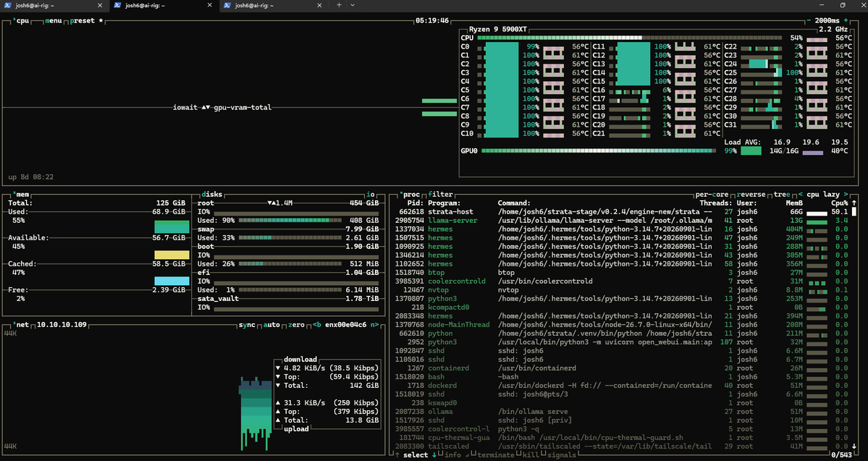The height and width of the screenshot is (461, 868).
Task: Toggle per-core process CPU usage
Action: tap(712, 194)
